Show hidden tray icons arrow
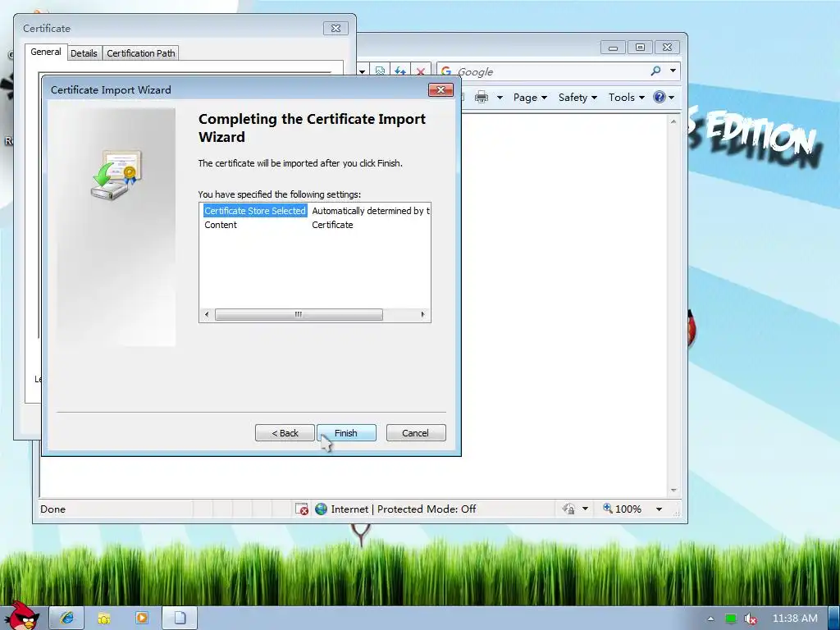The width and height of the screenshot is (840, 630). tap(711, 619)
